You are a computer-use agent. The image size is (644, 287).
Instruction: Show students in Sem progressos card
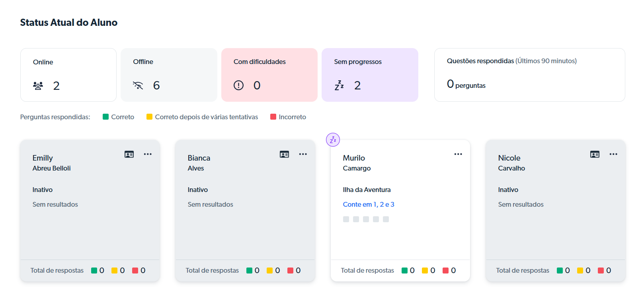click(x=370, y=75)
